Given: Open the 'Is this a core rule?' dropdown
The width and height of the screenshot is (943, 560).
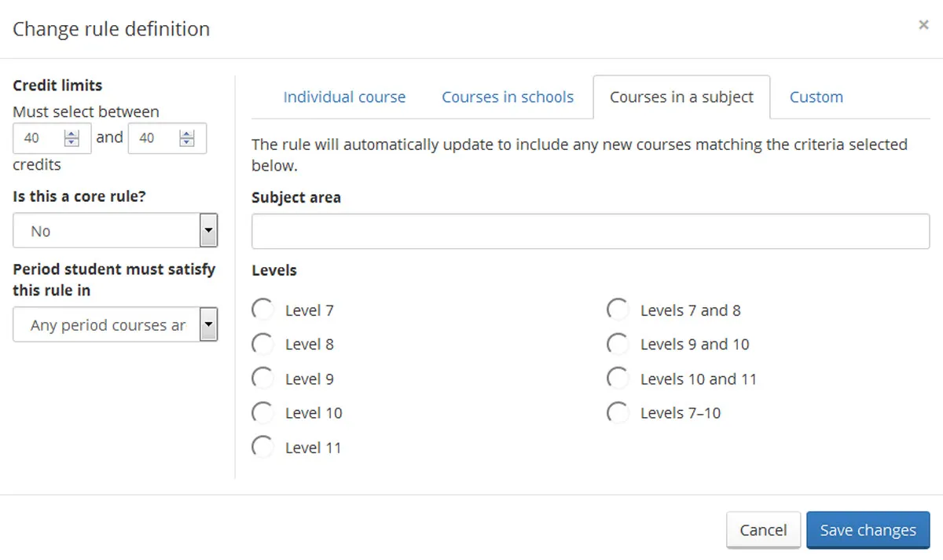Looking at the screenshot, I should coord(115,231).
